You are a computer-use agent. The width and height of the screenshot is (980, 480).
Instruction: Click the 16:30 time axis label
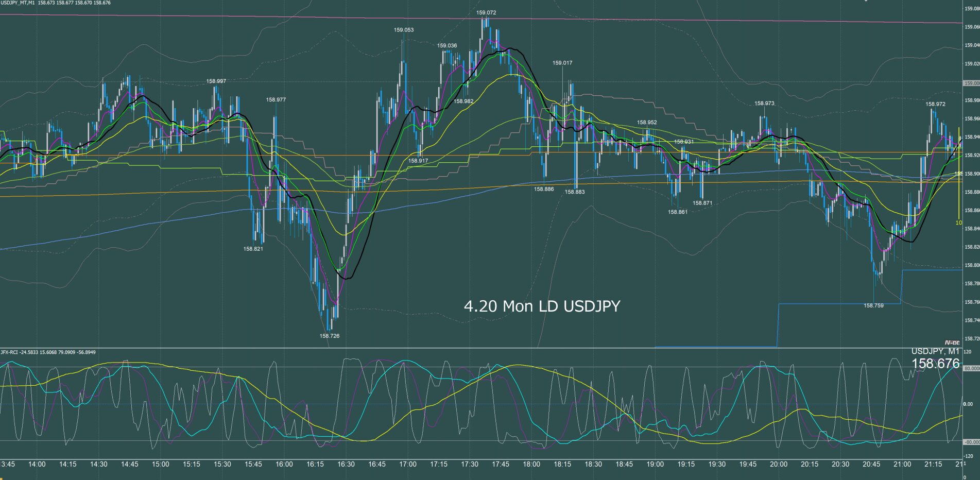point(346,464)
